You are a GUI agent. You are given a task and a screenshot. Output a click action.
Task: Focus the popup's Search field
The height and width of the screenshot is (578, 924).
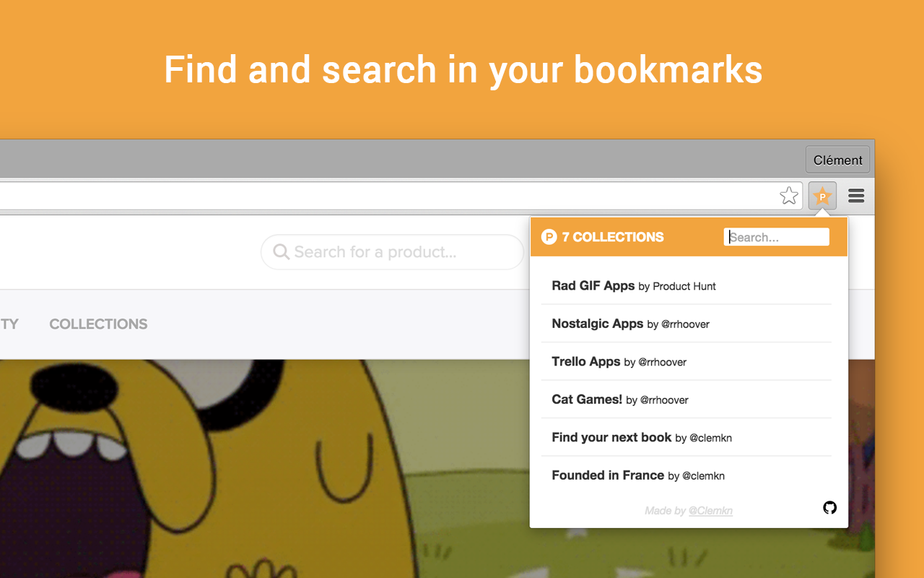pyautogui.click(x=776, y=236)
